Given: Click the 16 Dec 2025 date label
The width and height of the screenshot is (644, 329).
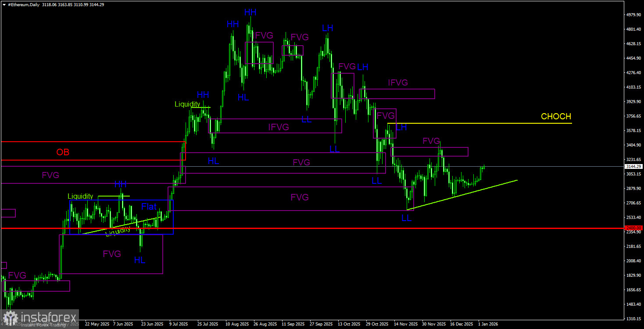Looking at the screenshot, I should click(x=462, y=324).
